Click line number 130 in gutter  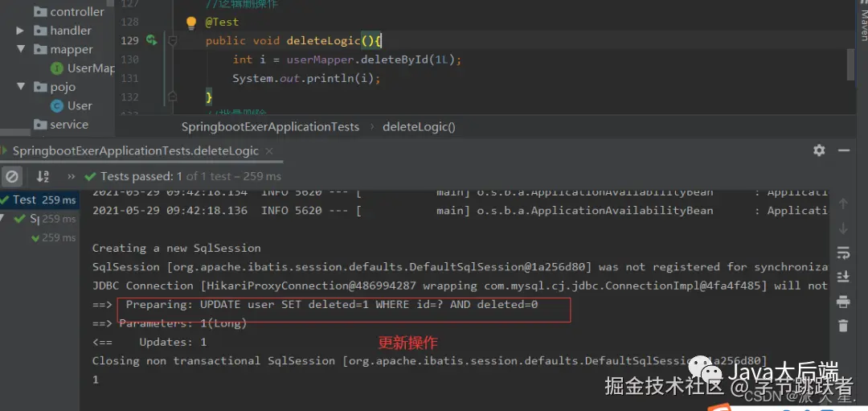[129, 60]
